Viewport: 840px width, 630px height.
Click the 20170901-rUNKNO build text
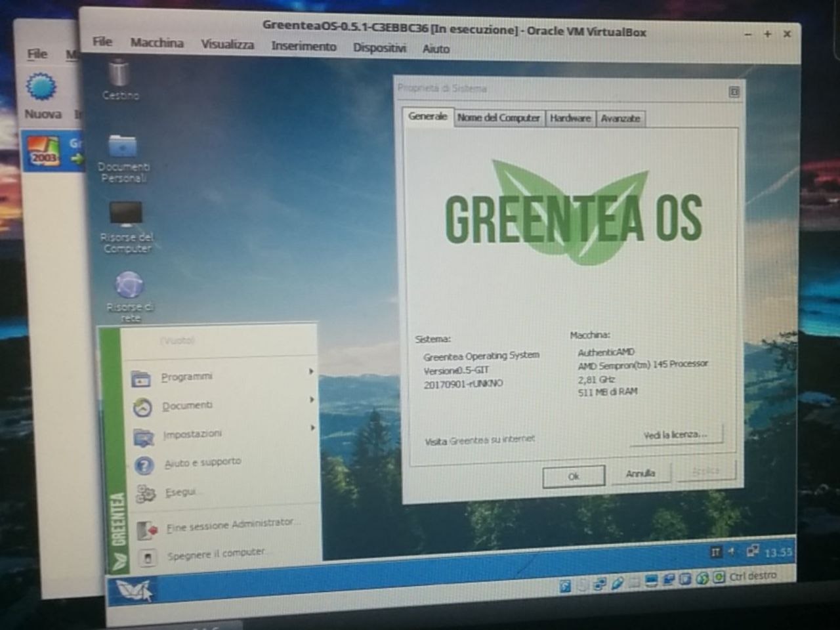tap(463, 384)
